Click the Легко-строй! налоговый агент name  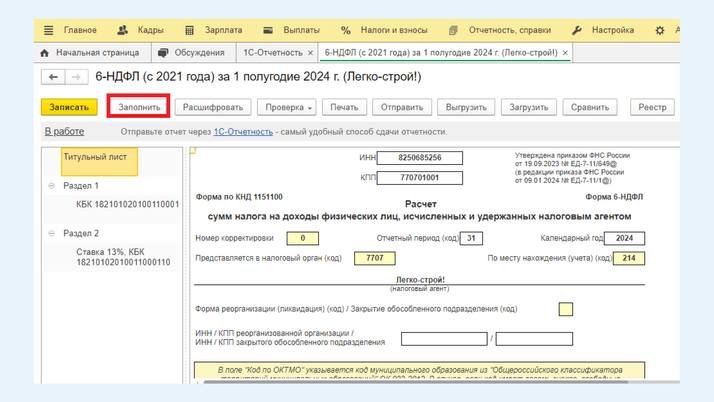pos(420,280)
